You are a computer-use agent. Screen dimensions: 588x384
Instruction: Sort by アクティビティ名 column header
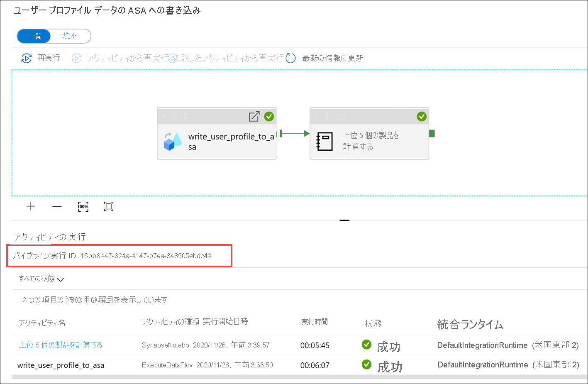pos(42,323)
